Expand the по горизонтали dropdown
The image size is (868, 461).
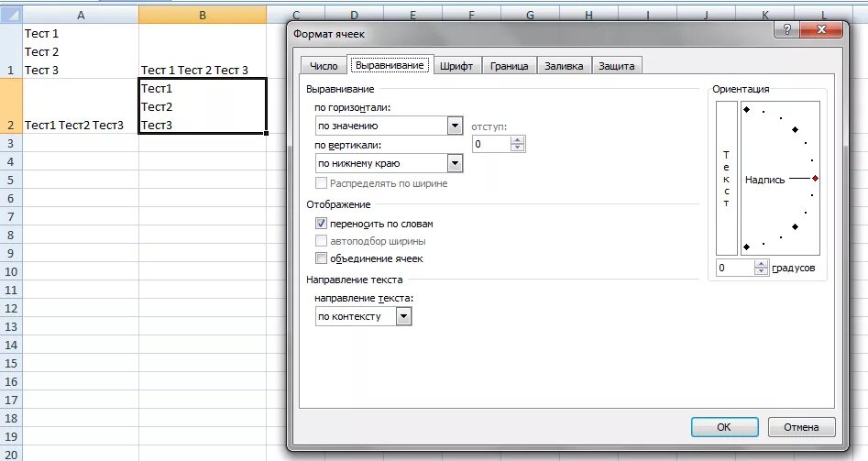[x=455, y=126]
